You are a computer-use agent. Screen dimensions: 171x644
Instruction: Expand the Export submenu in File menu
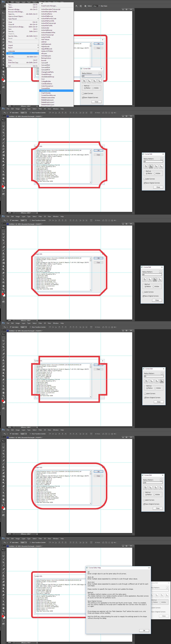pos(23,47)
